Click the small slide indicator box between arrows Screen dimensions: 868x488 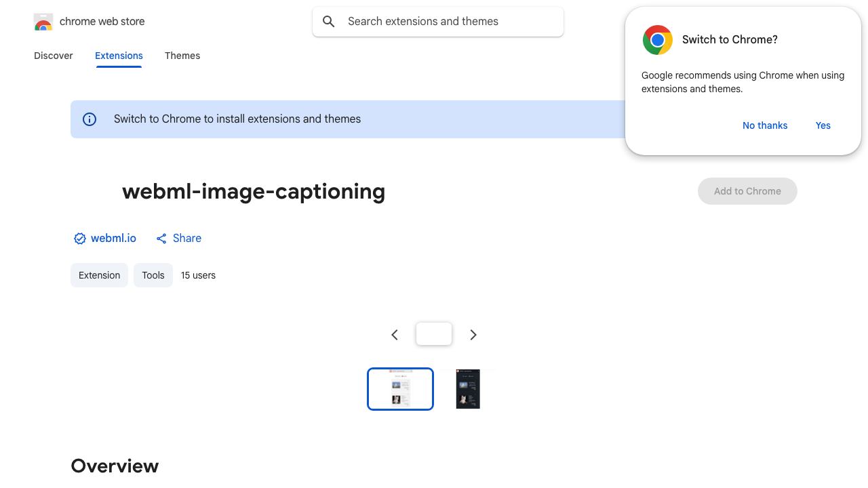click(x=434, y=334)
